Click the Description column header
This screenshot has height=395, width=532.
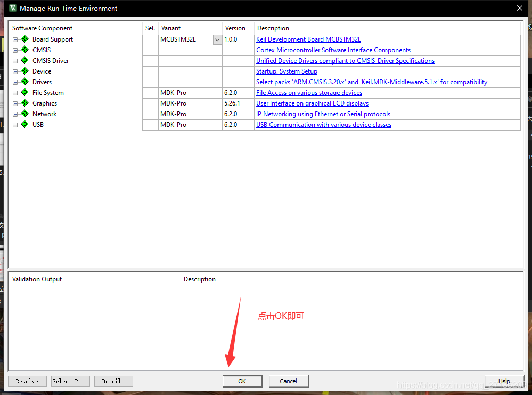(x=273, y=28)
